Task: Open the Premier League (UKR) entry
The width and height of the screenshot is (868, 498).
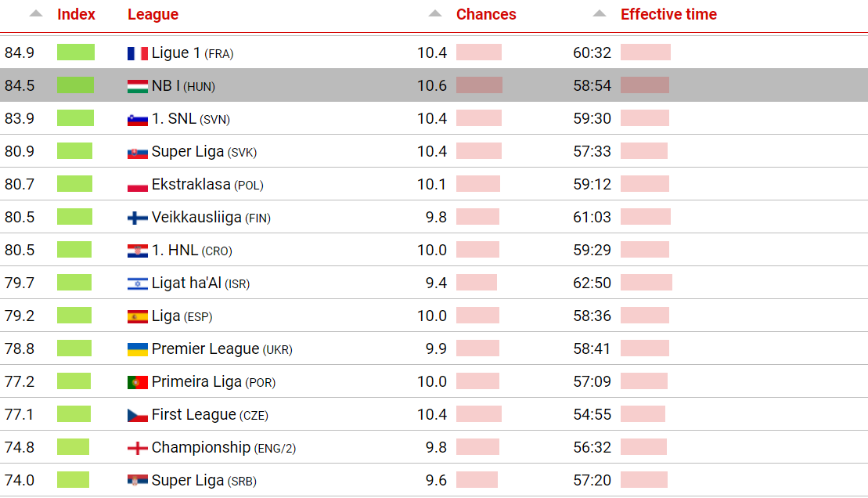Action: [434, 348]
